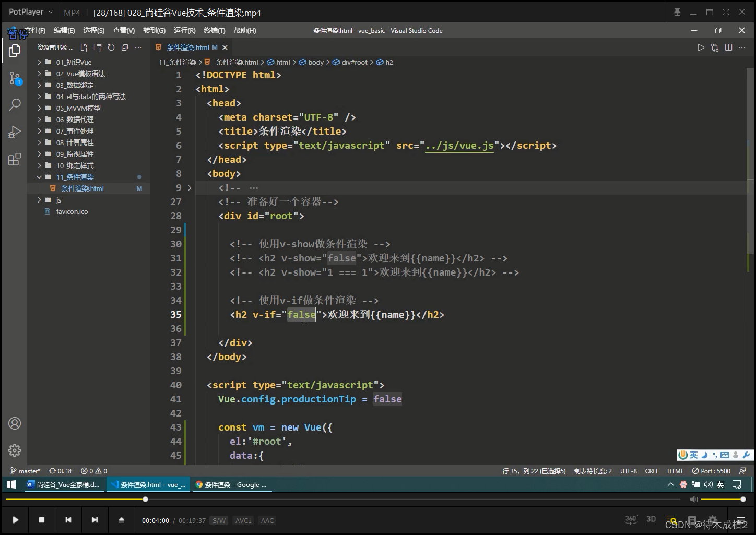Open Word document in Windows taskbar
Image resolution: width=756 pixels, height=535 pixels.
point(64,484)
